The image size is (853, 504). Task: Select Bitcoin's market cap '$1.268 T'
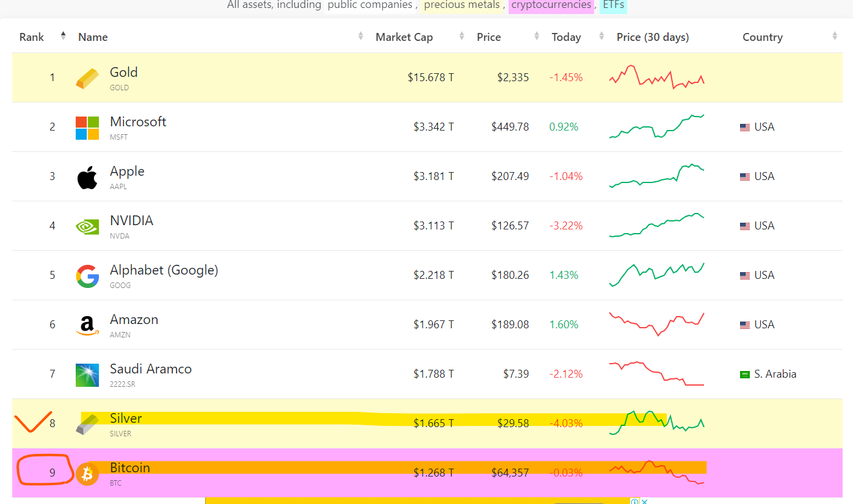point(434,473)
